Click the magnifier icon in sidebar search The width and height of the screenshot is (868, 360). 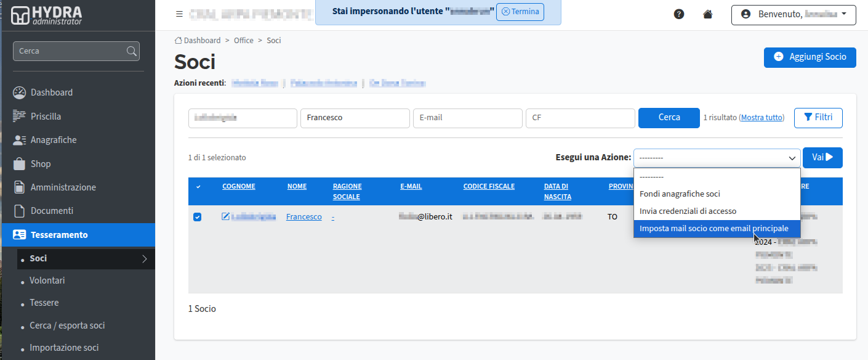click(131, 51)
